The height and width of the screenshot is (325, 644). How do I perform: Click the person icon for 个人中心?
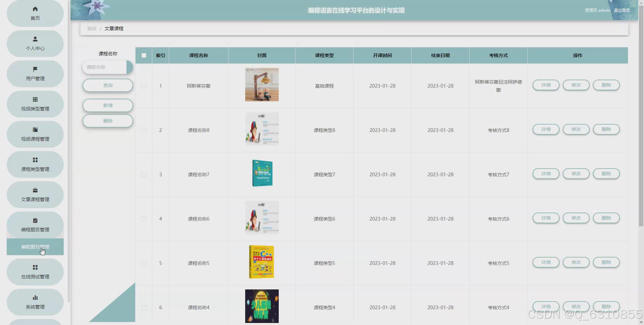point(35,39)
